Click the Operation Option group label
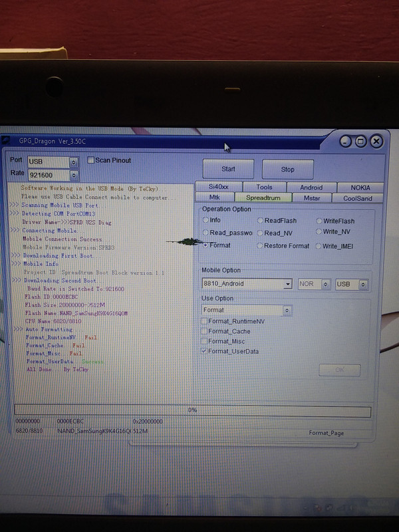Viewport: 399px width, 532px height. (227, 209)
